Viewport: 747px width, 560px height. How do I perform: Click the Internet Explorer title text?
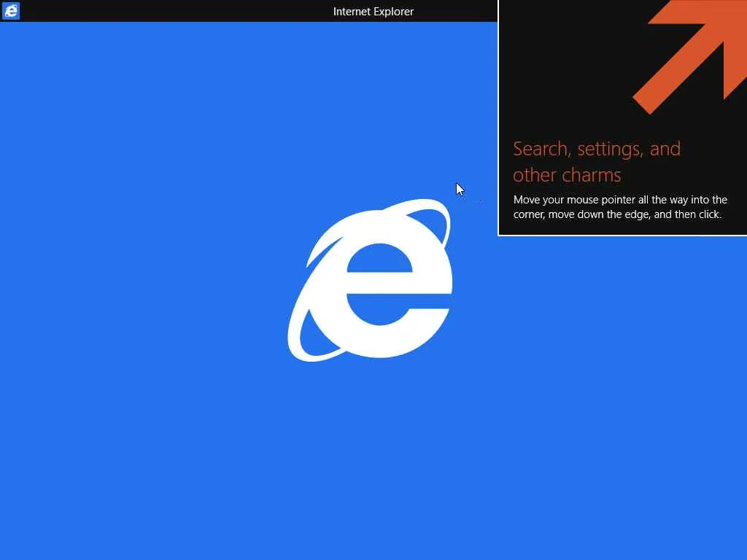(x=373, y=12)
